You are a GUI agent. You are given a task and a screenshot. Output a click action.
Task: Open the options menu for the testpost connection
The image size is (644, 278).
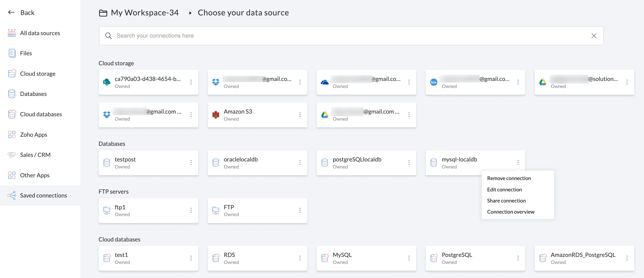[191, 163]
